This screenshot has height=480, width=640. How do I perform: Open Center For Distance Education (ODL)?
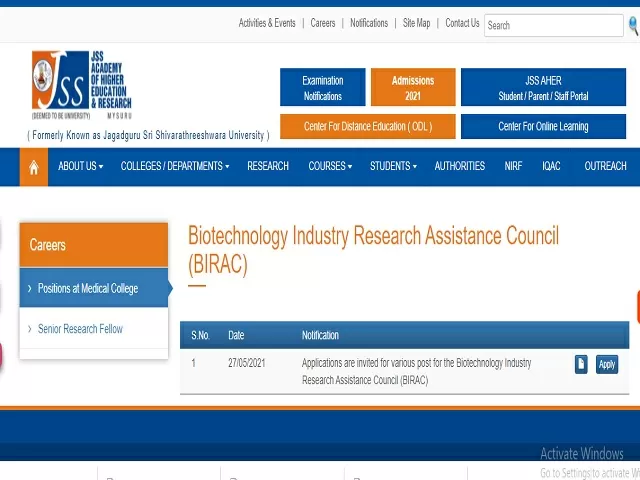(368, 127)
